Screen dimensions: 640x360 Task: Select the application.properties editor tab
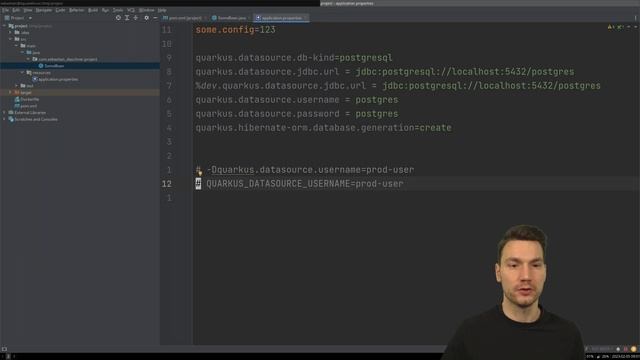coord(281,18)
